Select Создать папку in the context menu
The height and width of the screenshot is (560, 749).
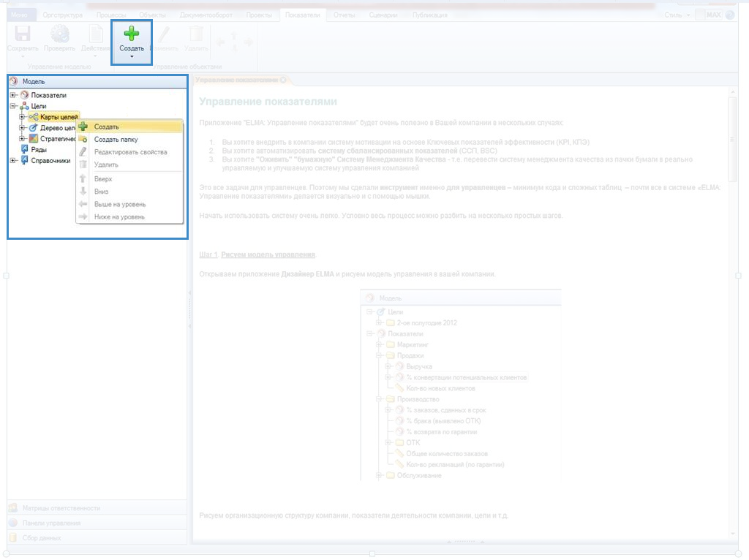[116, 139]
